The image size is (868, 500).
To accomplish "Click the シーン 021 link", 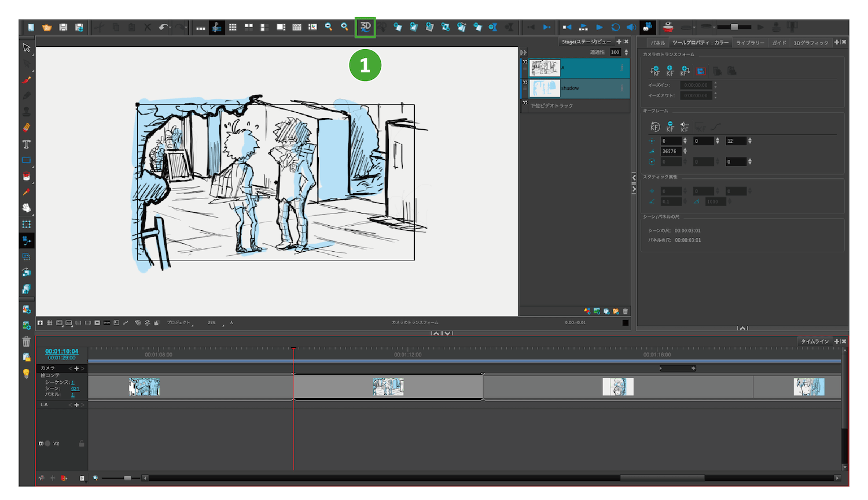I will (x=75, y=388).
